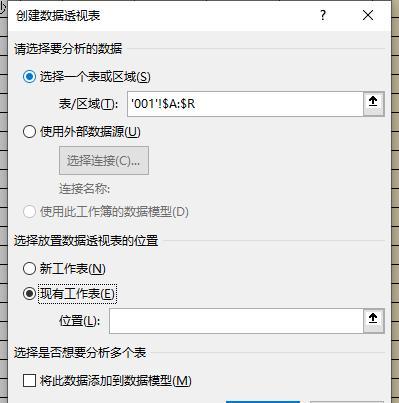Pick the 现有工作表(E) radio option

[29, 294]
